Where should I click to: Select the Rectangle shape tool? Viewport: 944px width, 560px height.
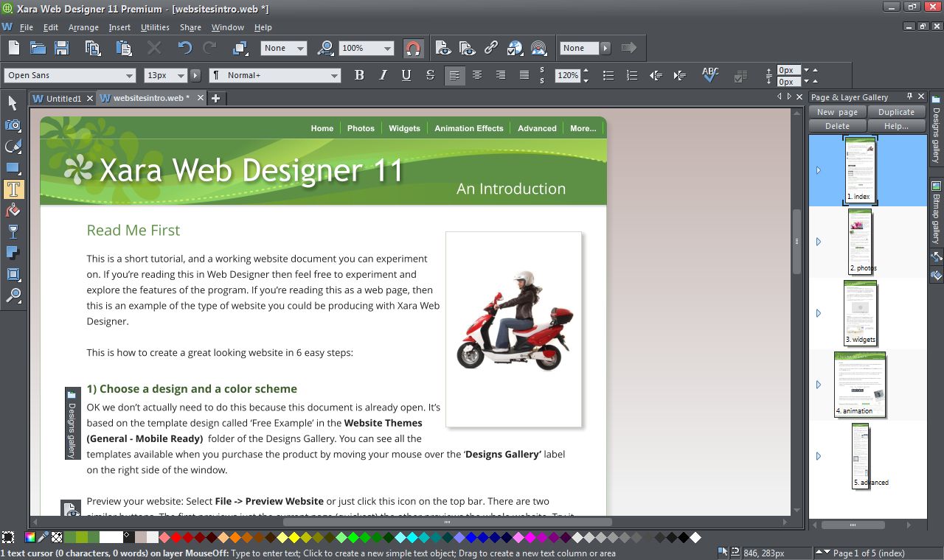pyautogui.click(x=13, y=168)
